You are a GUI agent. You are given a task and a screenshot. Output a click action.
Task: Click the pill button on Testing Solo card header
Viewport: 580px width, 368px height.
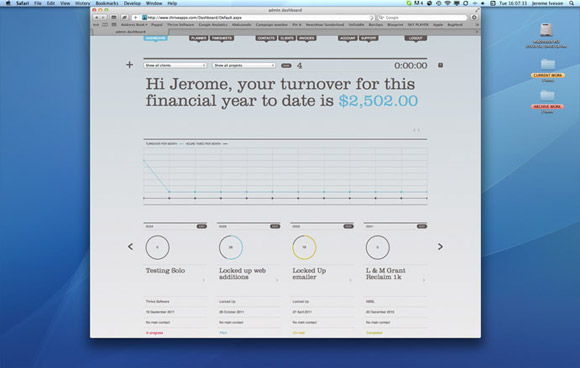(202, 226)
